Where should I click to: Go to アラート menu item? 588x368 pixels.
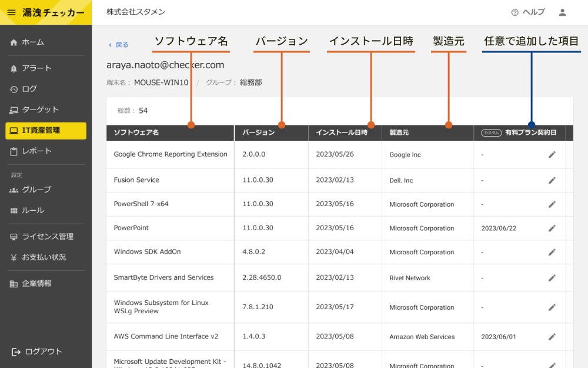(x=36, y=68)
